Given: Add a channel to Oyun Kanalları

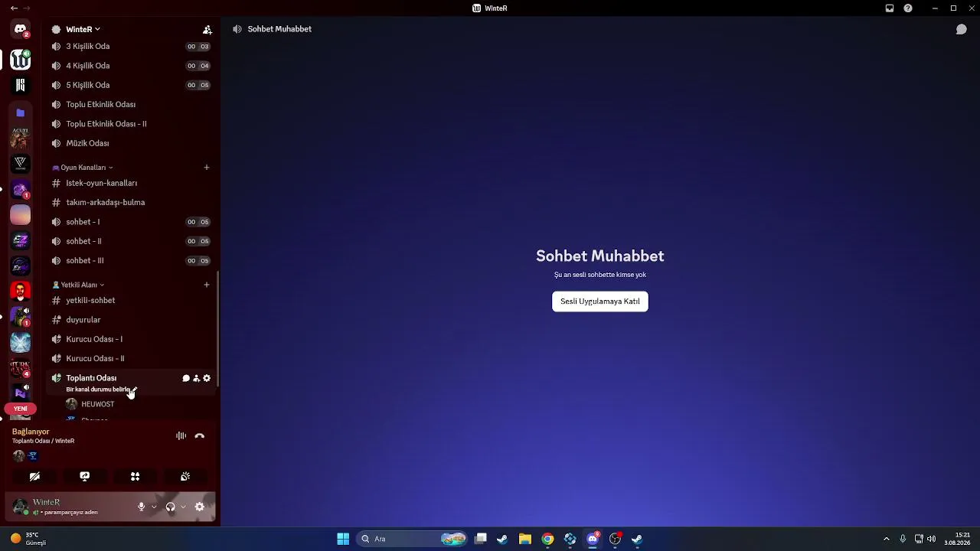Looking at the screenshot, I should [x=207, y=168].
